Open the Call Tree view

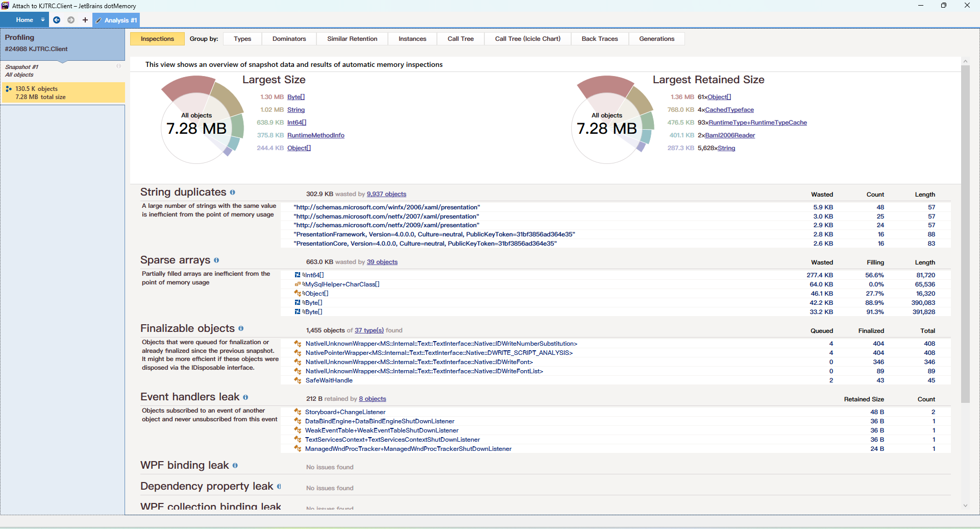pyautogui.click(x=460, y=39)
